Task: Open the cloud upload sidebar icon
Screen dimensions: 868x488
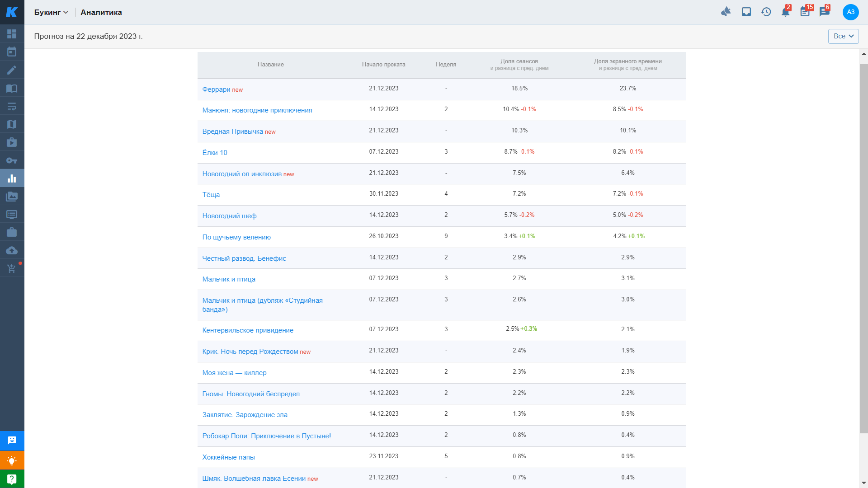Action: [12, 250]
